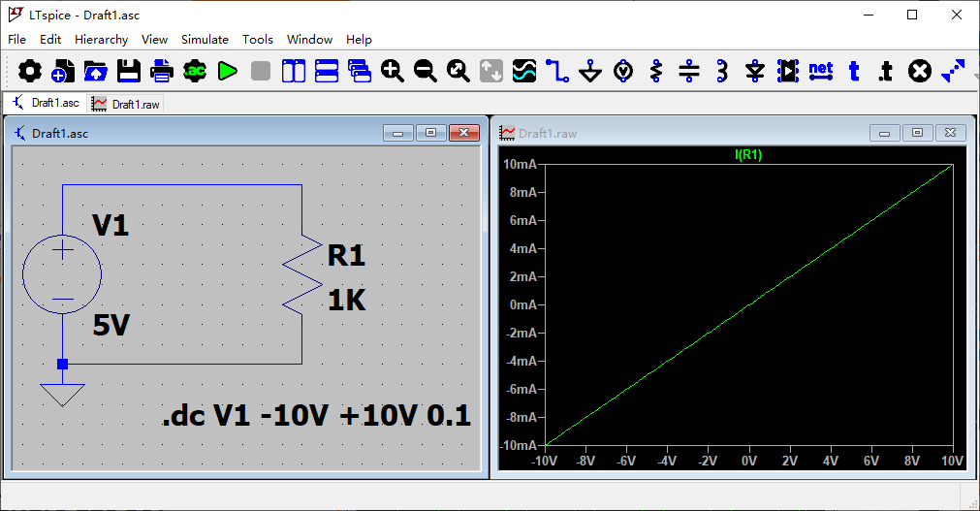Place a diode tool
Viewport: 980px width, 511px height.
tap(755, 72)
